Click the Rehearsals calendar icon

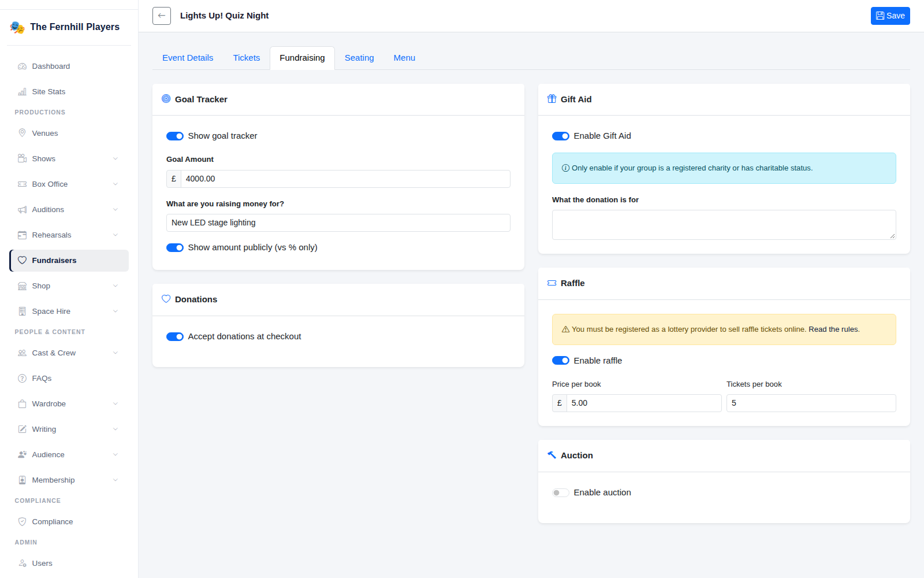pos(22,235)
